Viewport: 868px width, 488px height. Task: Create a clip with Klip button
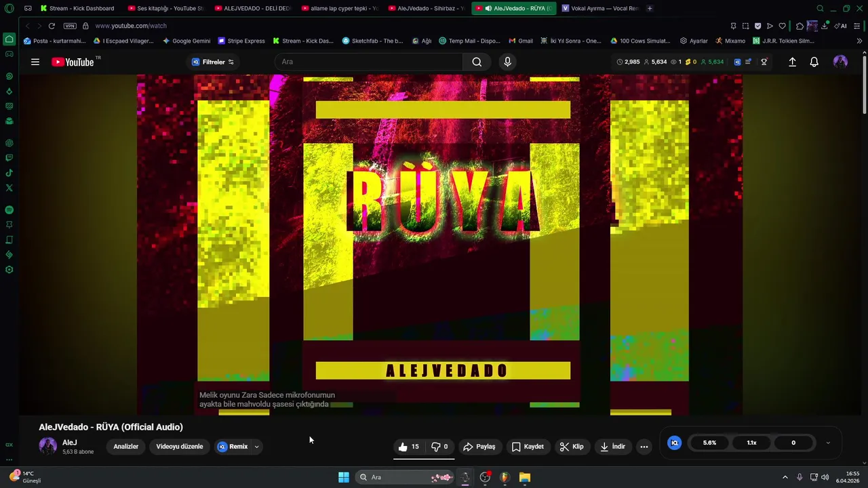coord(572,447)
